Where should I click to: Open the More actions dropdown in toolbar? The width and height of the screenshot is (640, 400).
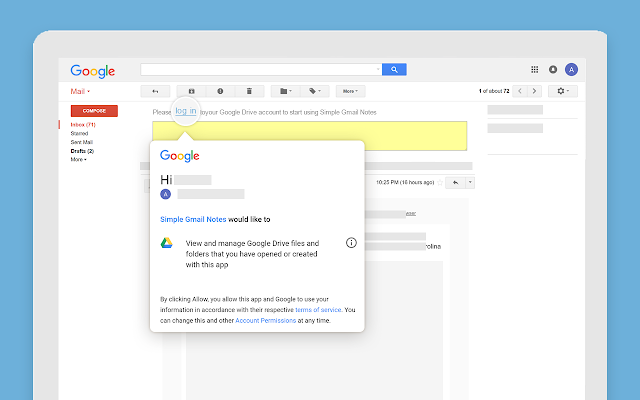(x=350, y=91)
